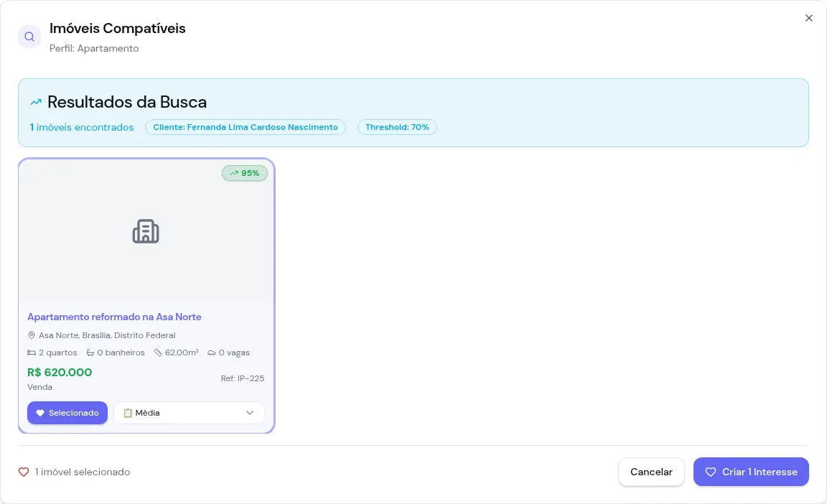Click the 2 quartos text
Viewport: 827px width, 504px height.
(58, 353)
